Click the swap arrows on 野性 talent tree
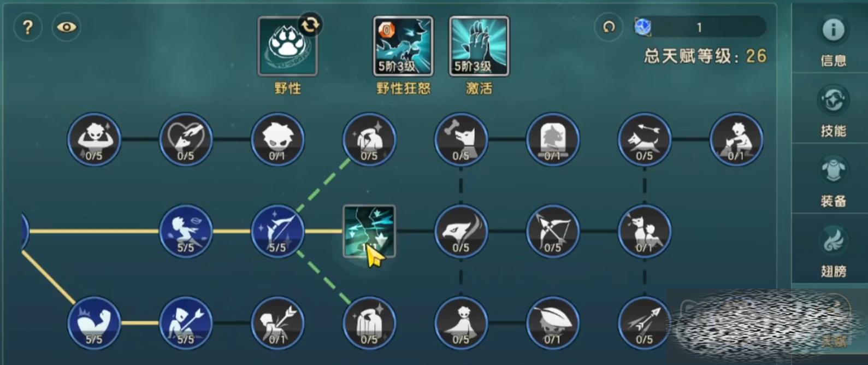This screenshot has width=868, height=365. pos(310,25)
